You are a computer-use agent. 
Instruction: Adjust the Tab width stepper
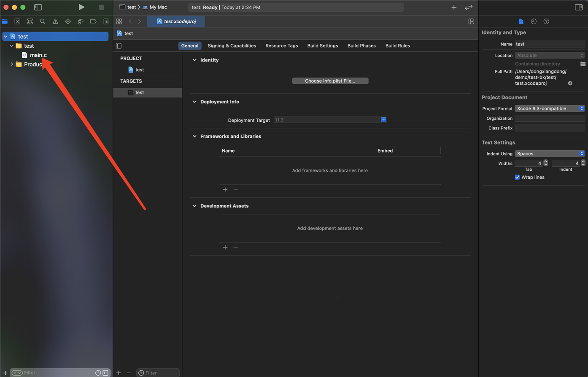(546, 163)
